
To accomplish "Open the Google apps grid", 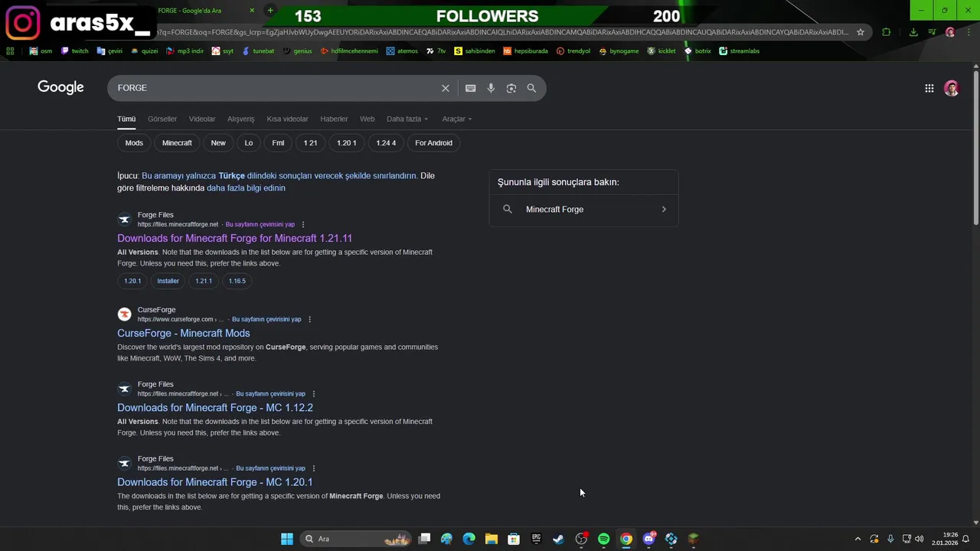I will (929, 88).
